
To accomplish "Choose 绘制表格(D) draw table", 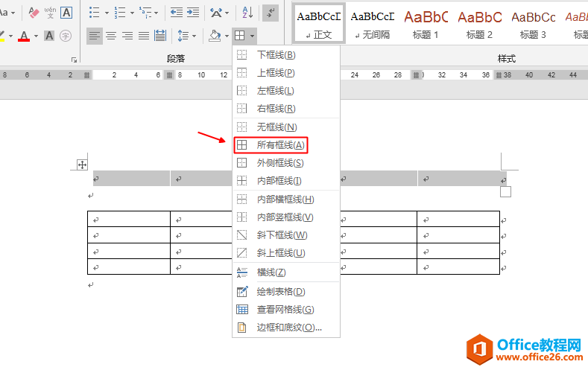I will [x=286, y=292].
